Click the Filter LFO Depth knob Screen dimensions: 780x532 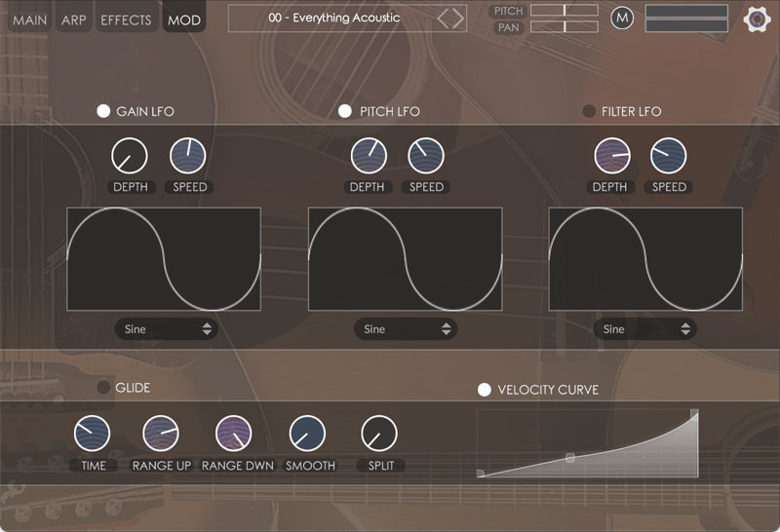coord(612,155)
